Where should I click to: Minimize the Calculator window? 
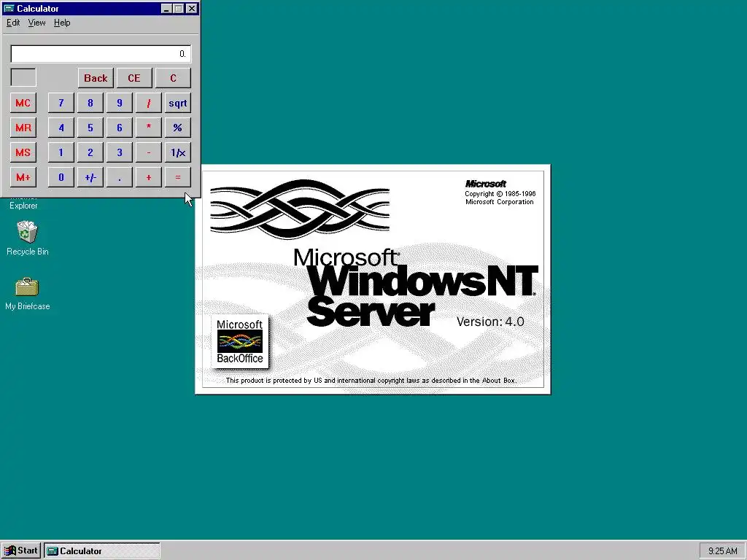[166, 9]
